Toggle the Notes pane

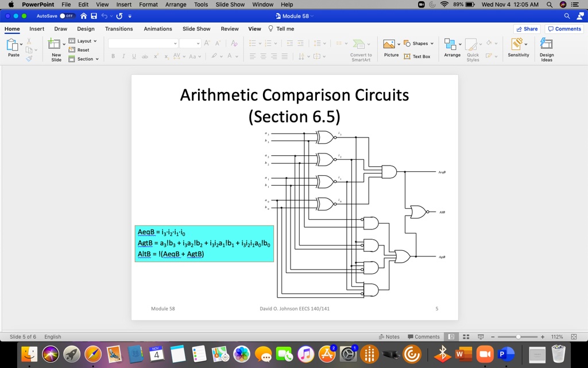389,337
